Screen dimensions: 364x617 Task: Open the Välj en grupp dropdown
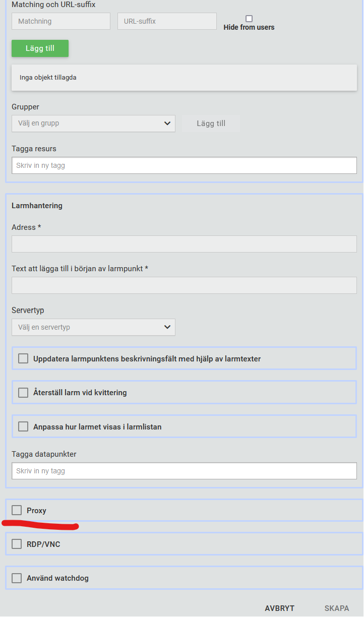(x=93, y=124)
